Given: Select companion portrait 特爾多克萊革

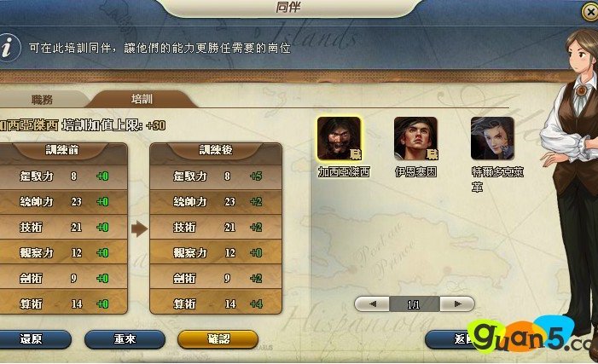Looking at the screenshot, I should (492, 138).
